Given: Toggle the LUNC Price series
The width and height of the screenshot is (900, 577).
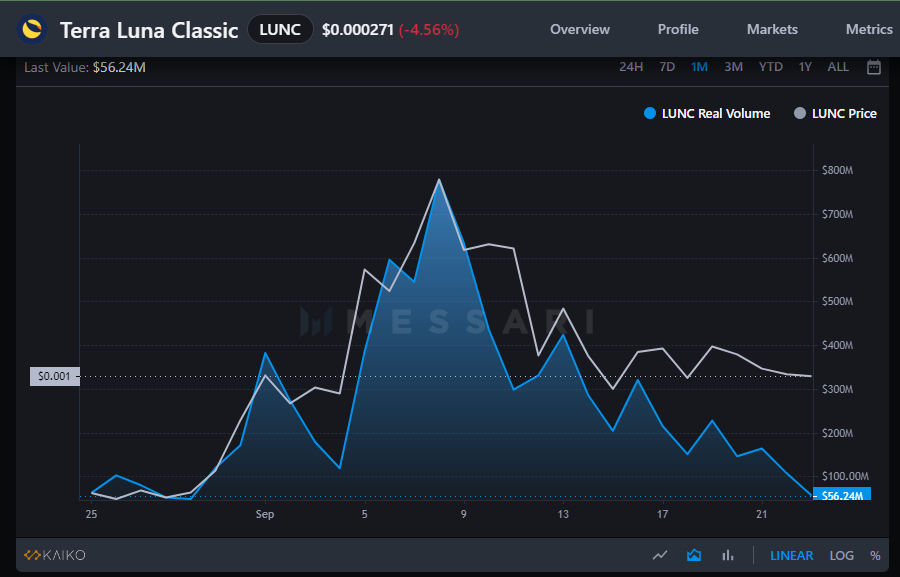Looking at the screenshot, I should [835, 114].
